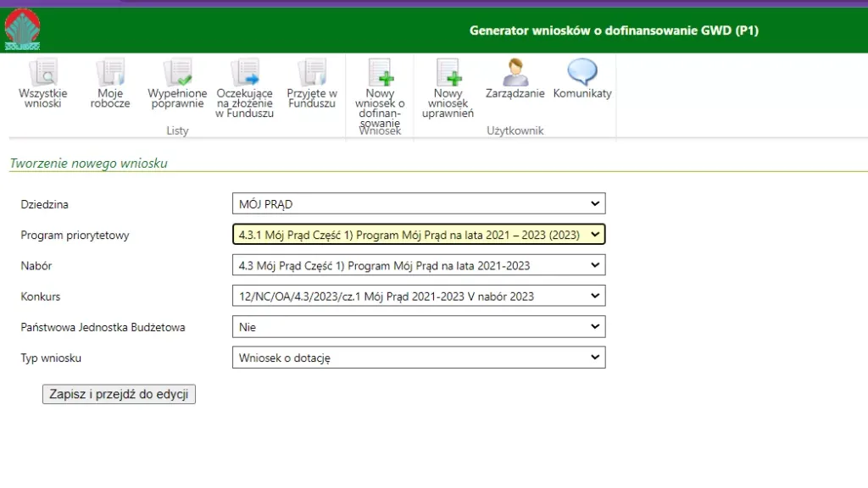Open the Komunikaty messages icon
Viewport: 868px width, 488px height.
582,79
